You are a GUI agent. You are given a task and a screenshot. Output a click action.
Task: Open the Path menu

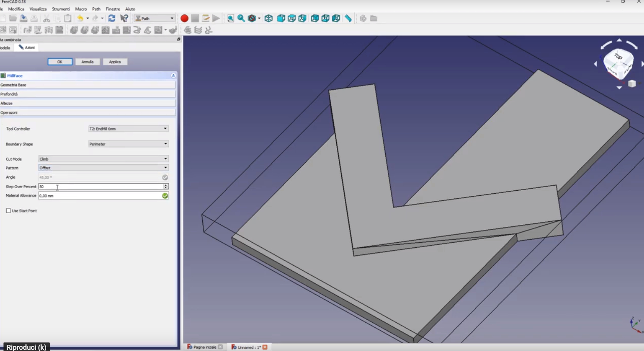pos(96,9)
